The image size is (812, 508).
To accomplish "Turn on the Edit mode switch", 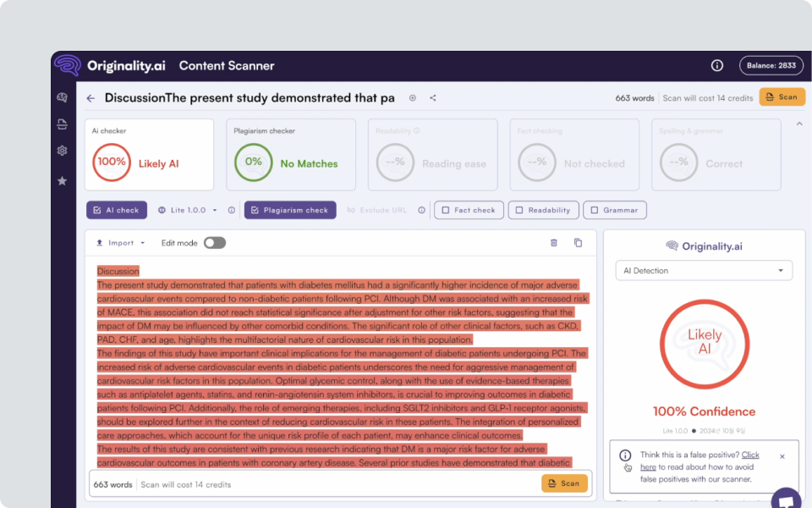I will (214, 243).
